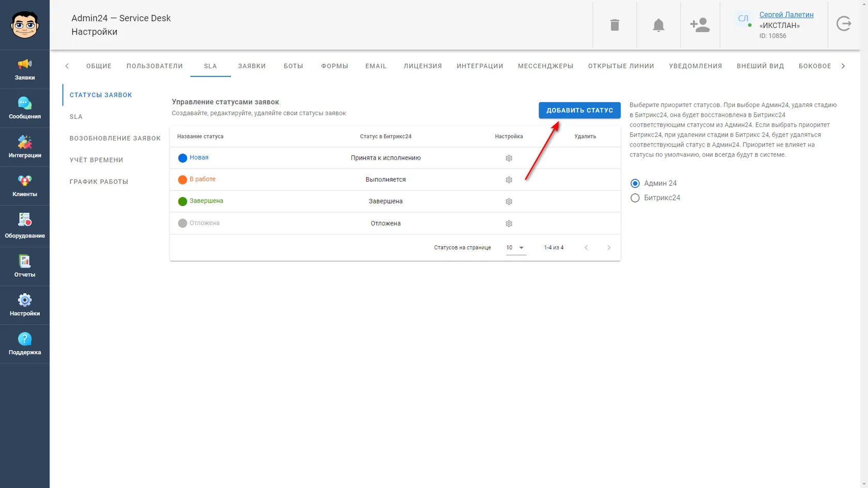The height and width of the screenshot is (488, 868).
Task: Click the blue color dot of Новая
Action: click(182, 158)
